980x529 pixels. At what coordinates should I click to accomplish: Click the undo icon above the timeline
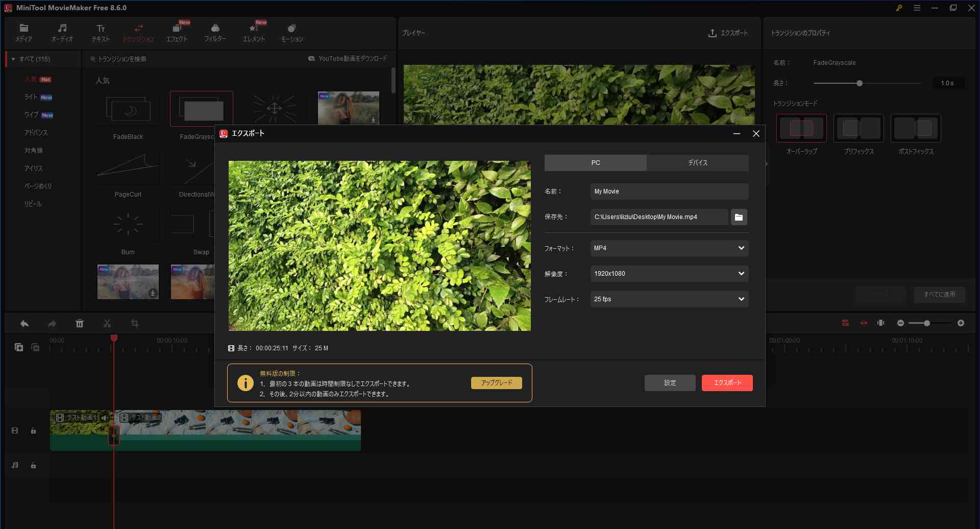[23, 323]
